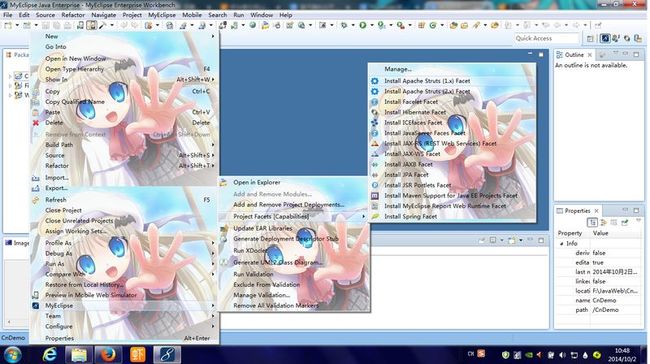
Task: Open Firefox from the Windows taskbar
Action: coord(108,355)
